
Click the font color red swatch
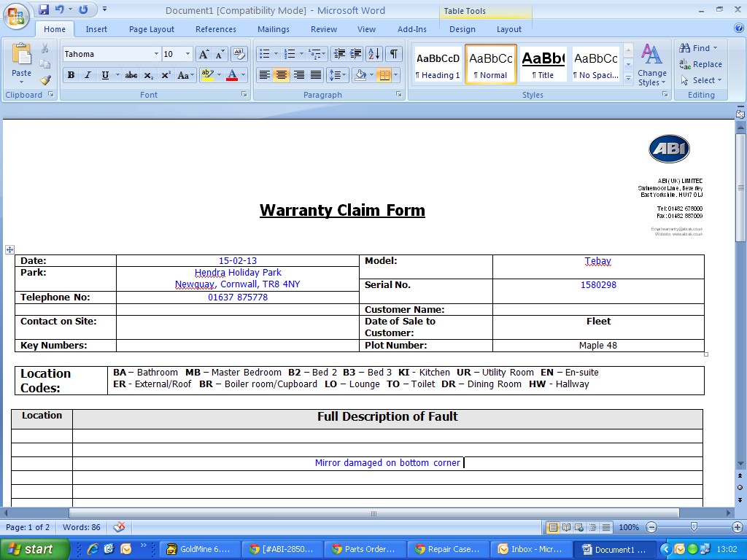232,75
